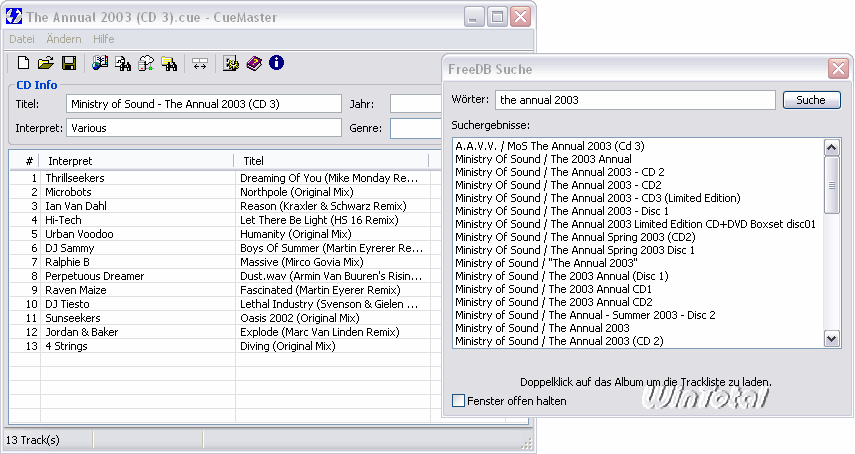Image resolution: width=855 pixels, height=454 pixels.
Task: Select track 3 'Ian Van Dahl'
Action: (76, 206)
